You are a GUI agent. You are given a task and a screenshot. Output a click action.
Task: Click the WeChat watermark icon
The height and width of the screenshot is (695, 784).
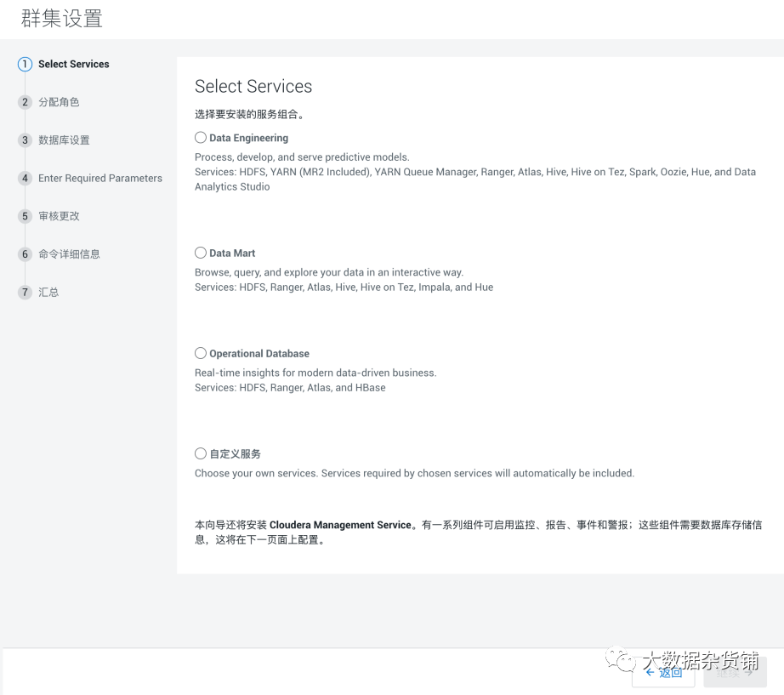[x=620, y=658]
